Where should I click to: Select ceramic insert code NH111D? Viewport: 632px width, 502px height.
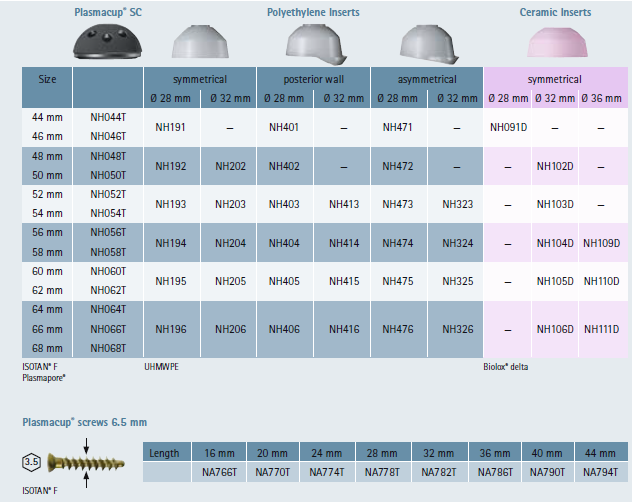(601, 329)
